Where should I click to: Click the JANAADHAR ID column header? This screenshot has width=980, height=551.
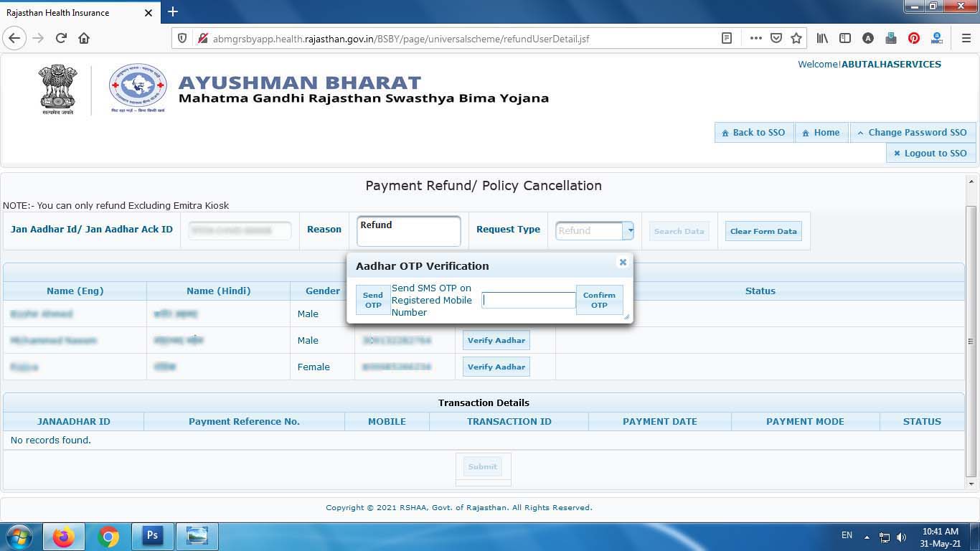coord(74,421)
